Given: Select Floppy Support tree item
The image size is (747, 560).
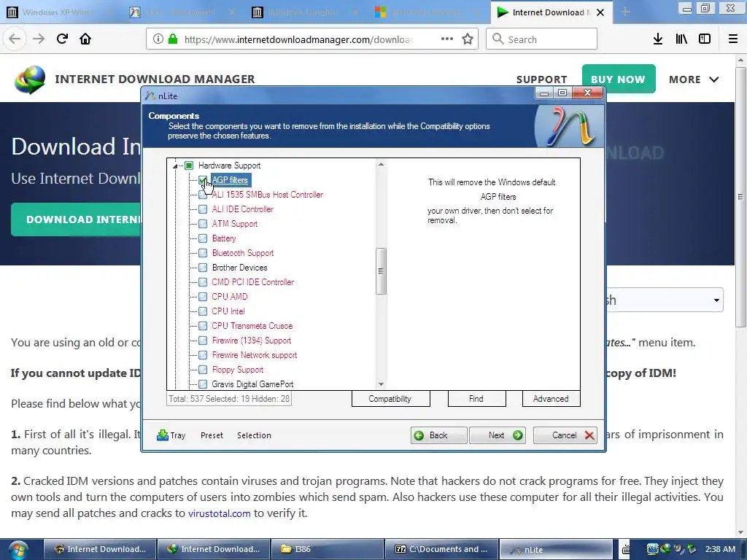Looking at the screenshot, I should [x=238, y=370].
